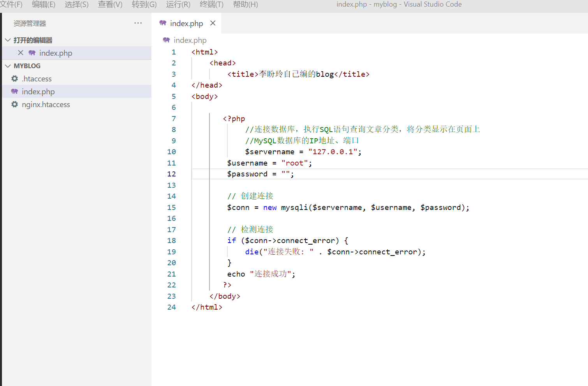This screenshot has width=588, height=386.
Task: Click the PHP icon in the breadcrumb bar
Action: tap(166, 40)
